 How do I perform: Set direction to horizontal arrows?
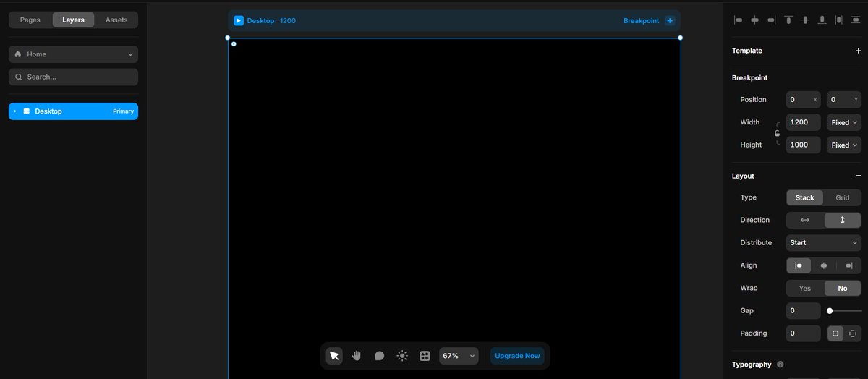coord(805,220)
